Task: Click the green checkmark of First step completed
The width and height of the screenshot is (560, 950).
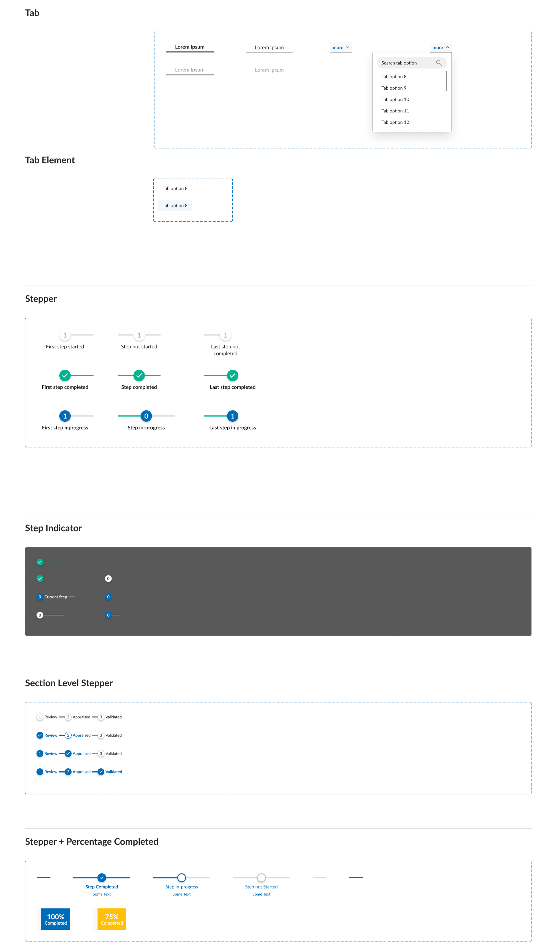Action: pos(65,375)
